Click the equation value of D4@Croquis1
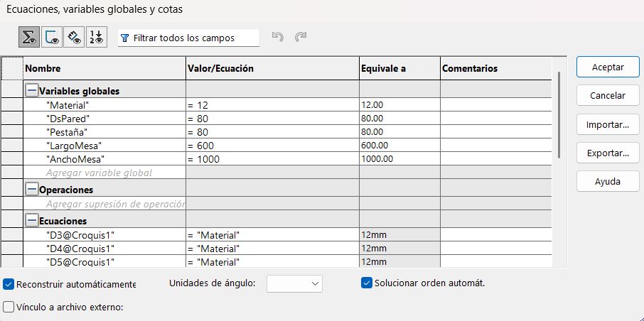 pos(272,249)
